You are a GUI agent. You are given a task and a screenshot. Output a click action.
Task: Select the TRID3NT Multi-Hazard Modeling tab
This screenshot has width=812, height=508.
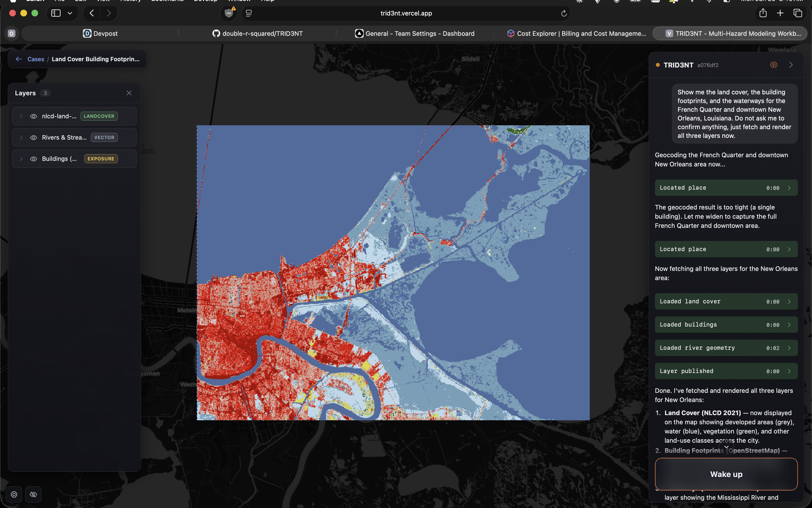click(729, 33)
